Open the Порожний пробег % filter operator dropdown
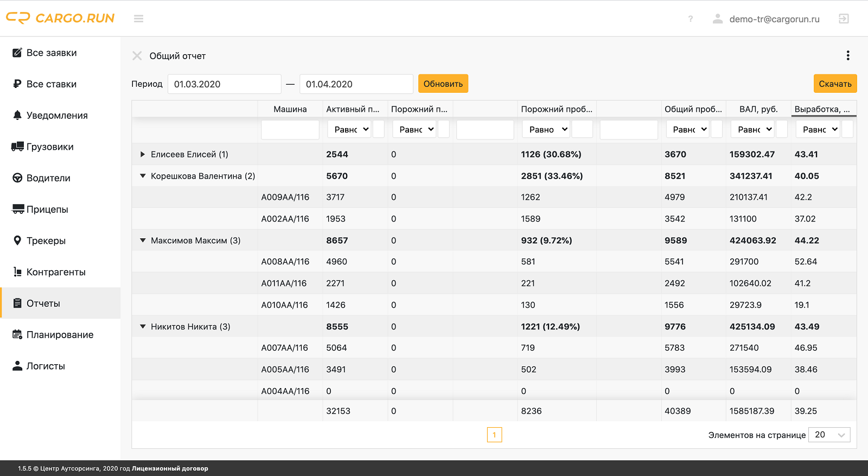 546,129
